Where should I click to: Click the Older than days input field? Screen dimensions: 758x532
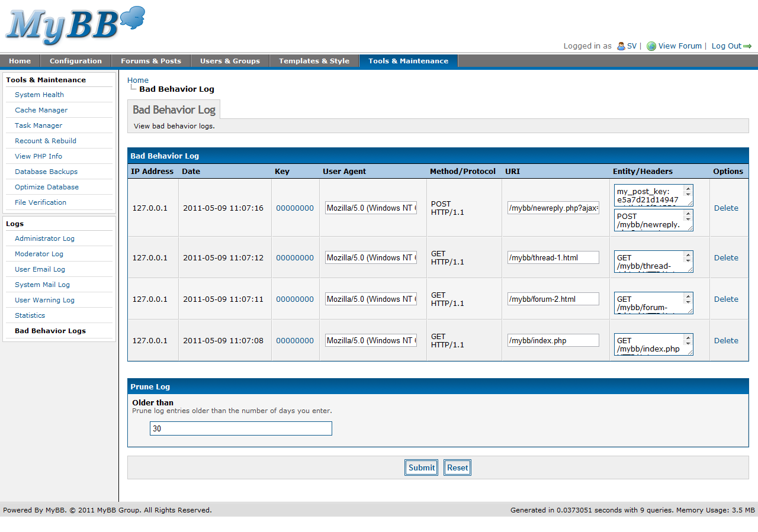click(x=240, y=428)
